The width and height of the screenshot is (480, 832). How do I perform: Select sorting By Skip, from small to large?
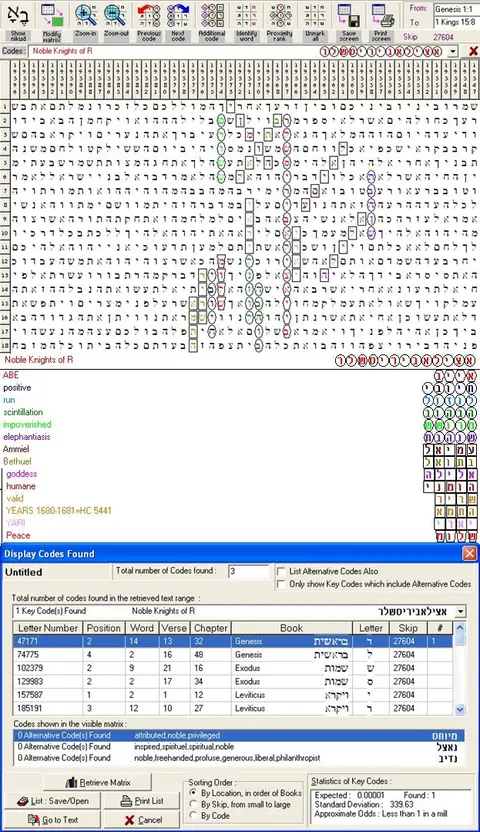pyautogui.click(x=194, y=804)
